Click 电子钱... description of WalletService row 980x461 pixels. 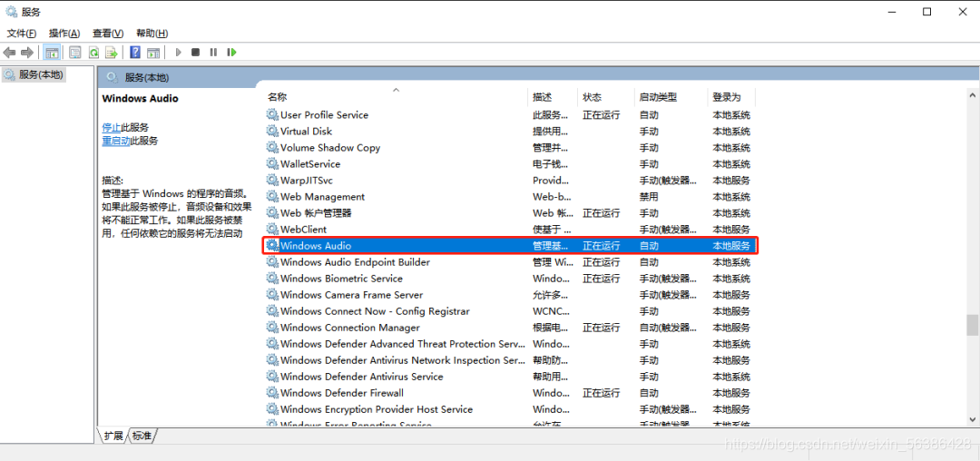click(x=551, y=163)
